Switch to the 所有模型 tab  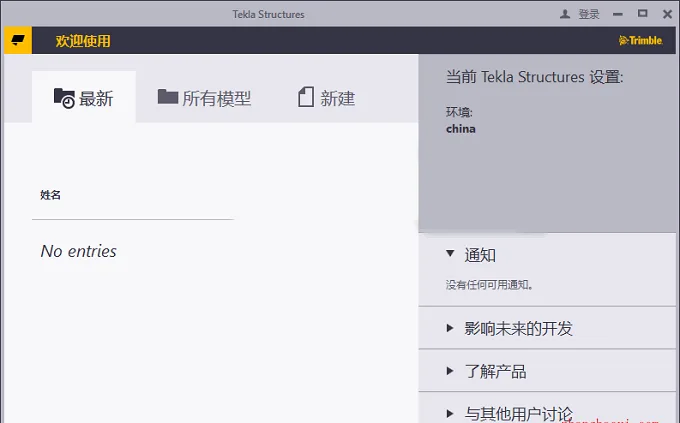coord(204,98)
